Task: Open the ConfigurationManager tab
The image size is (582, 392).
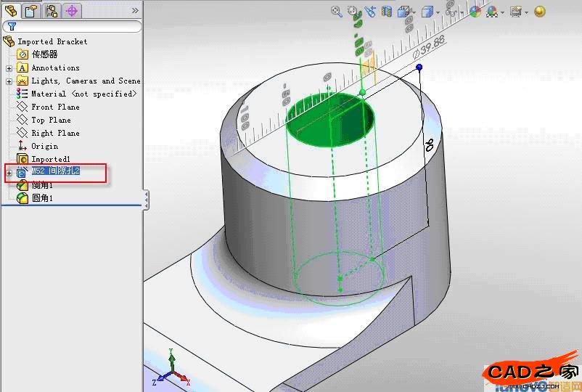Action: click(x=51, y=10)
